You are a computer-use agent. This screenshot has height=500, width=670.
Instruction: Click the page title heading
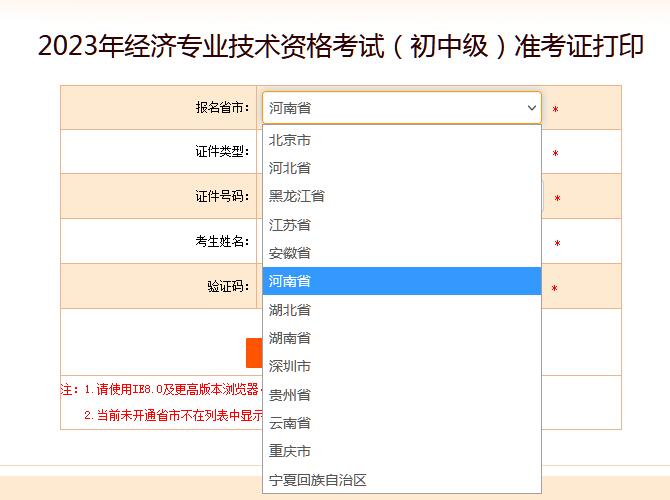click(341, 46)
